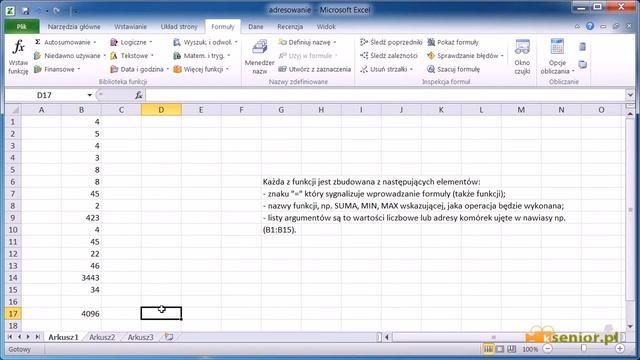The image size is (640, 360).
Task: Go to first sheet navigation arrow
Action: pos(10,337)
